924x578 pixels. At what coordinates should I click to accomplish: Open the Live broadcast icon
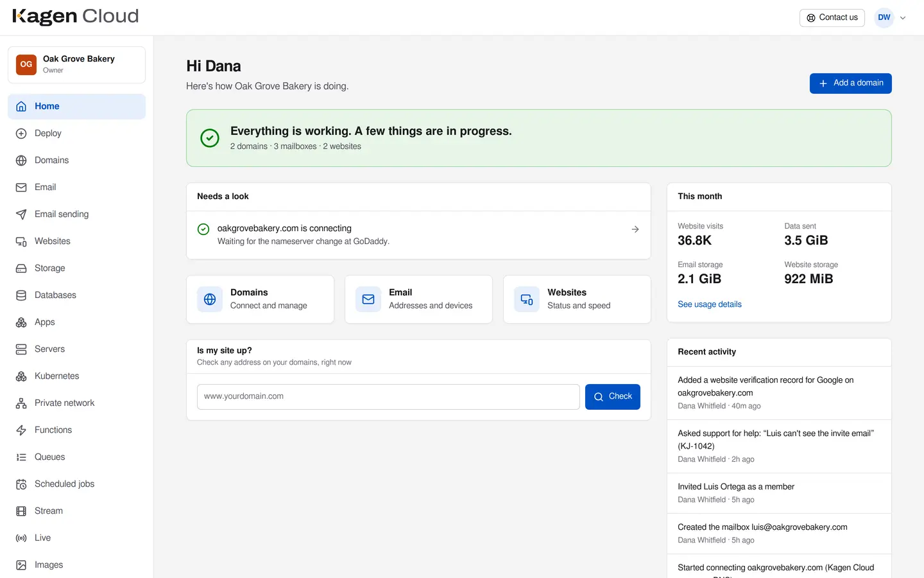click(x=21, y=538)
